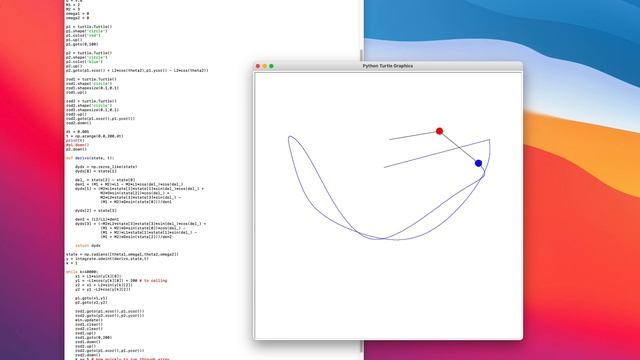Viewport: 640px width, 360px height.
Task: Click the line "p1.color('red')"
Action: pyautogui.click(x=83, y=36)
